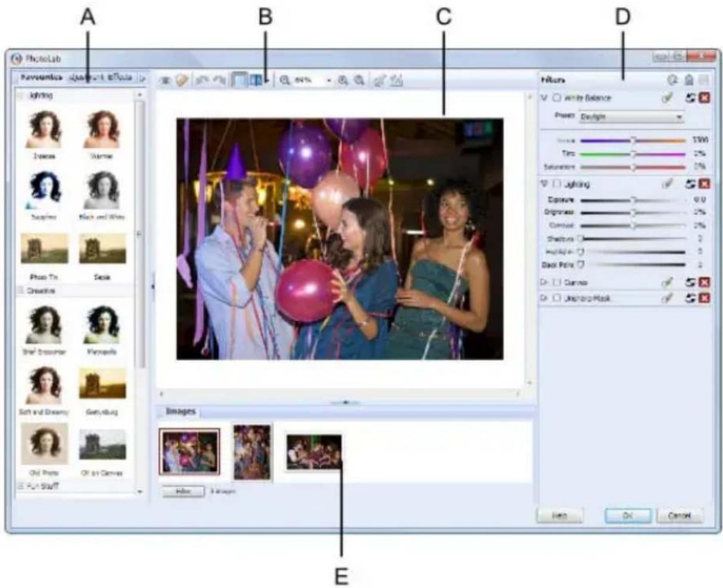Collapse the Creative presets category

[x=22, y=291]
